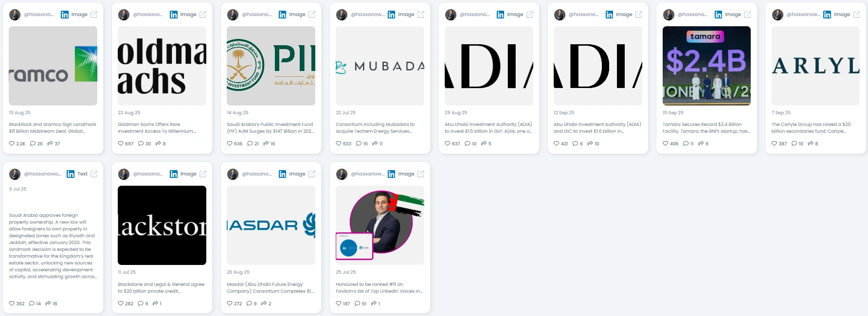Open the first ADIA post about GLP
The width and height of the screenshot is (868, 316).
(488, 127)
